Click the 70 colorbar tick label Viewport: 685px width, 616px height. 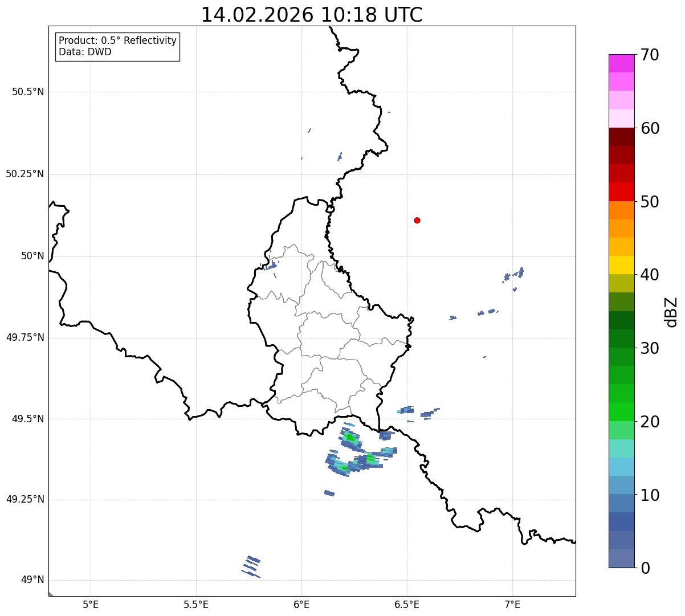tap(650, 55)
